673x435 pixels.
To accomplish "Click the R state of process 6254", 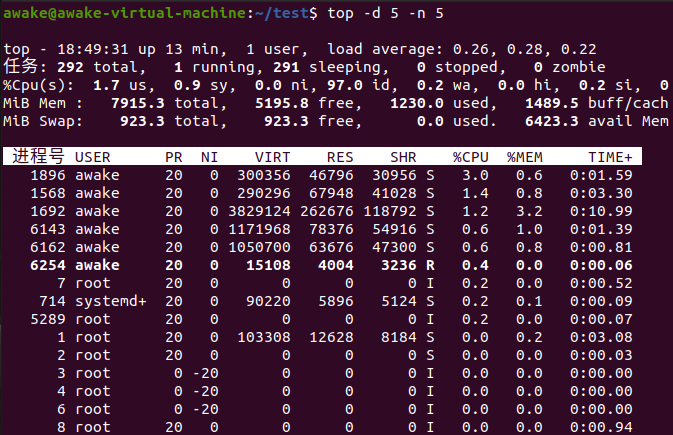I will (x=430, y=265).
